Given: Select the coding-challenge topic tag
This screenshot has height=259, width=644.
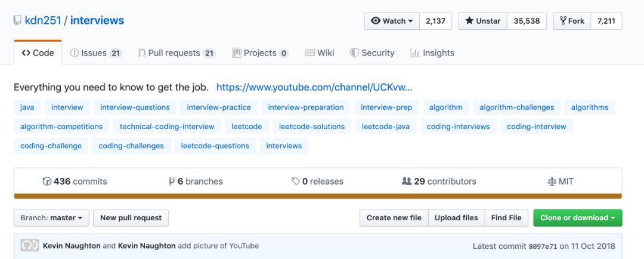Looking at the screenshot, I should 51,146.
